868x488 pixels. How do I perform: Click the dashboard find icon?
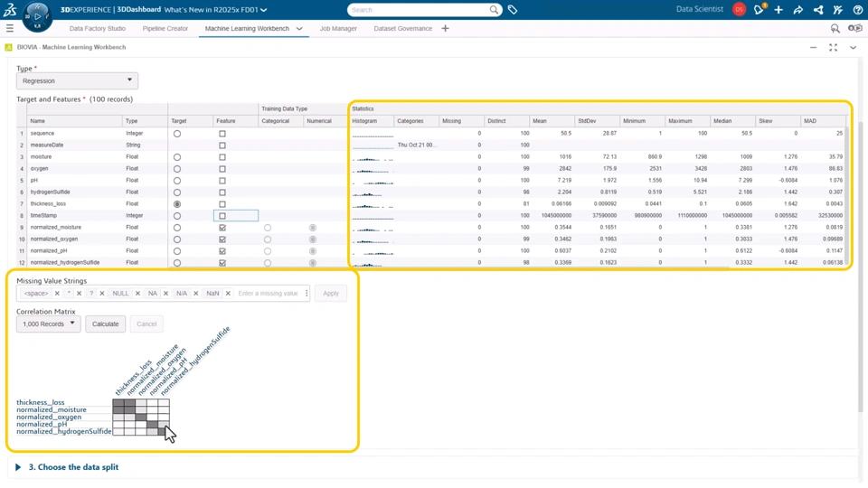coord(835,28)
